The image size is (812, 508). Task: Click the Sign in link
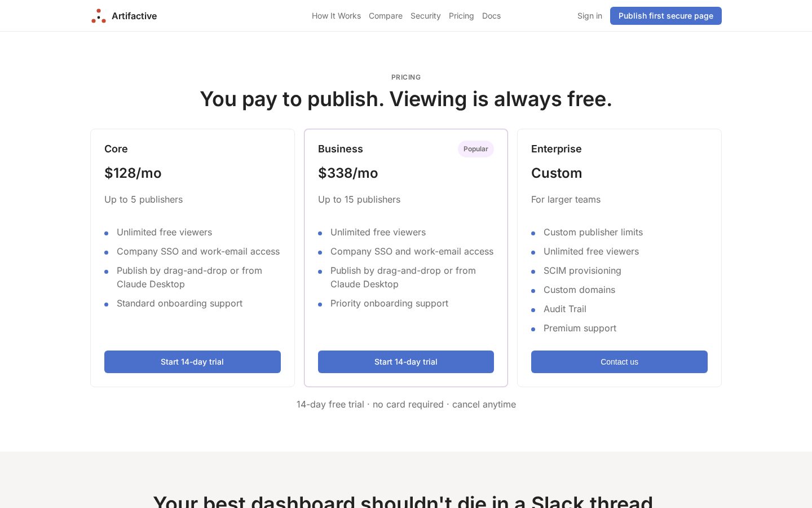(x=590, y=16)
